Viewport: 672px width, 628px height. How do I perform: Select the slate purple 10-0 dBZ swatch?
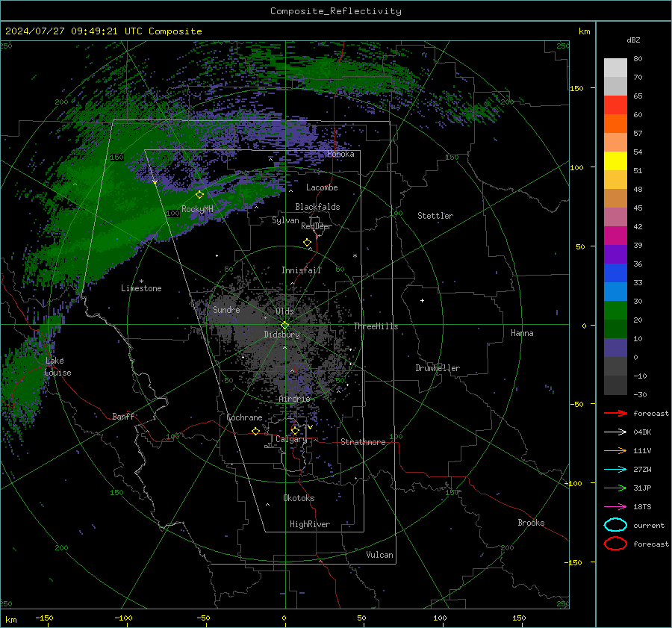(x=615, y=347)
